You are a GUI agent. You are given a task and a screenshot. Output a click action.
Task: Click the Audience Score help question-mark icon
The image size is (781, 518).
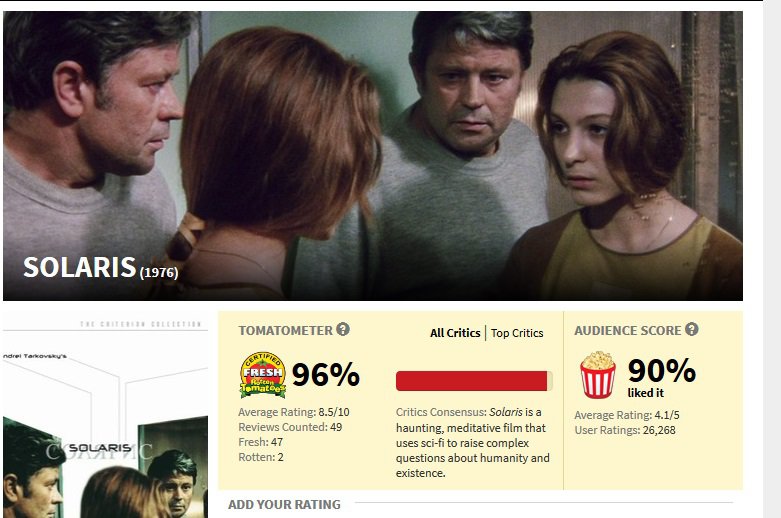(x=691, y=330)
